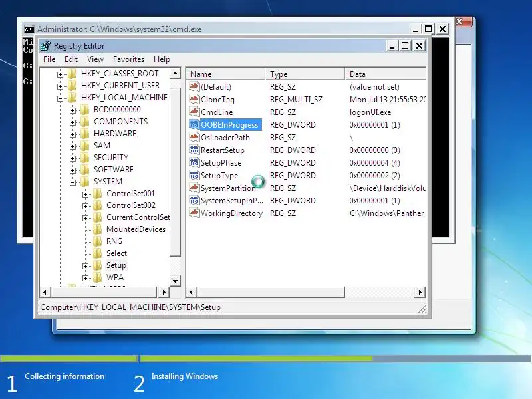The width and height of the screenshot is (532, 399).
Task: Sort values by the Name column header
Action: [x=225, y=74]
